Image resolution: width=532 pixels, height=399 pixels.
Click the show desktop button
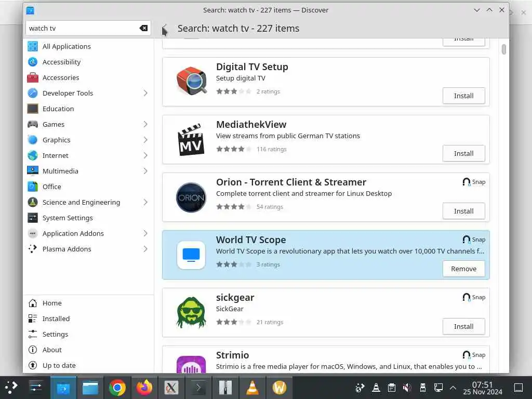pyautogui.click(x=518, y=388)
